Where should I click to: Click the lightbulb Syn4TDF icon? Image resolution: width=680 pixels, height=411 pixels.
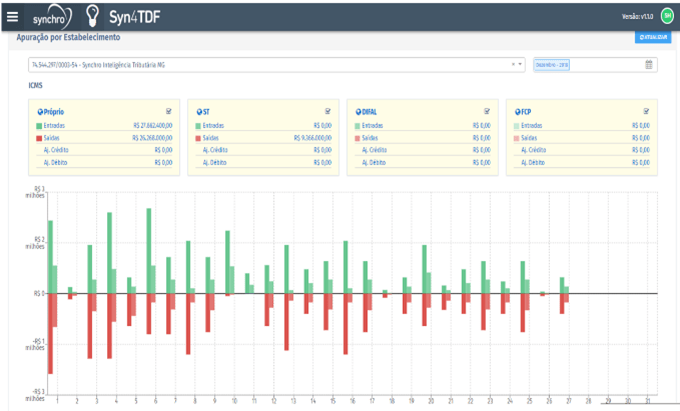coord(92,16)
